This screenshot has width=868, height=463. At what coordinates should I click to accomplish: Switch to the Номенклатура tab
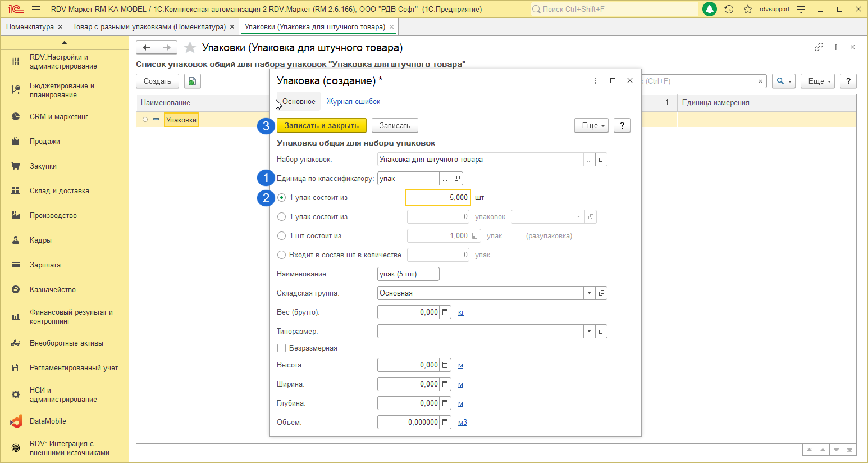click(x=30, y=27)
